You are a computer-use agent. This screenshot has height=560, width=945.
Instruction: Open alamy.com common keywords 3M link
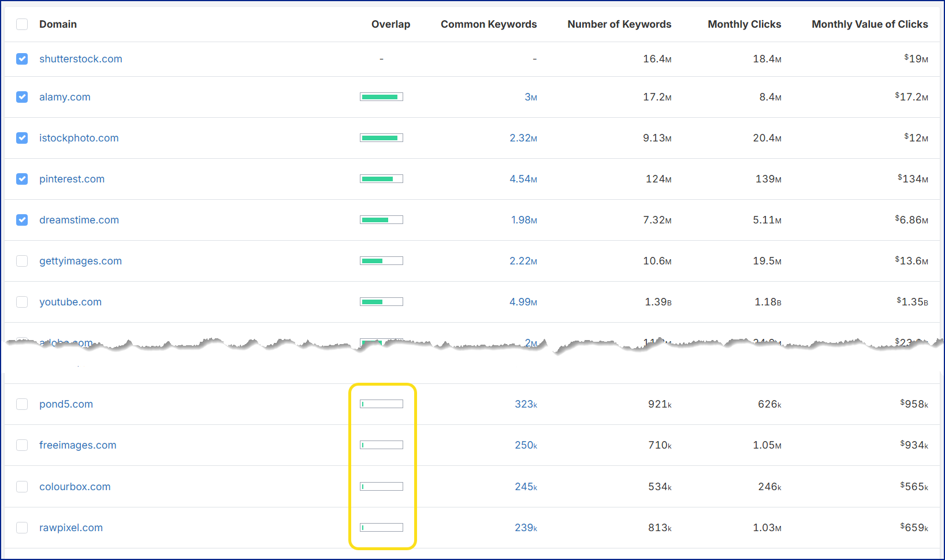pos(531,97)
